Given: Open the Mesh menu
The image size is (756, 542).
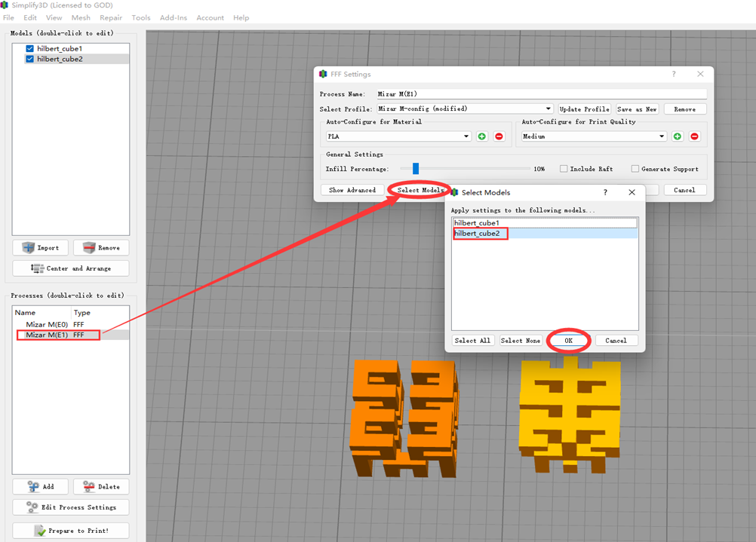Looking at the screenshot, I should coord(81,18).
